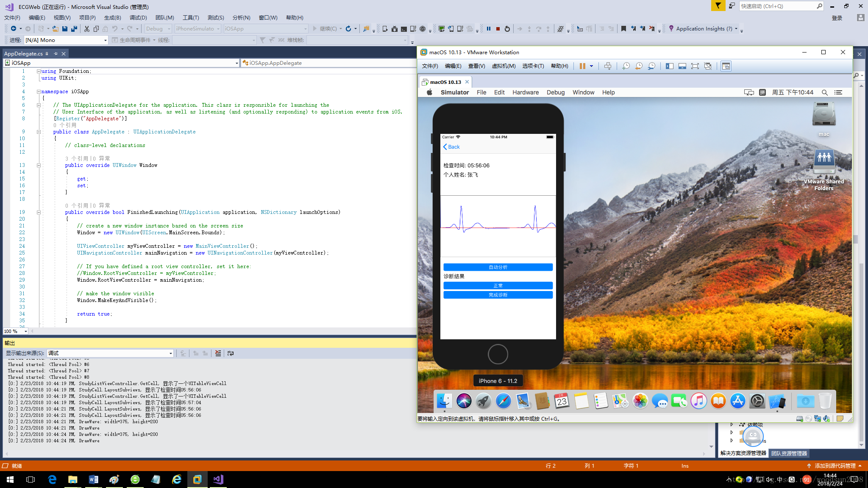Open the Debug configuration dropdown
Screen dimensions: 868x488
(158, 29)
